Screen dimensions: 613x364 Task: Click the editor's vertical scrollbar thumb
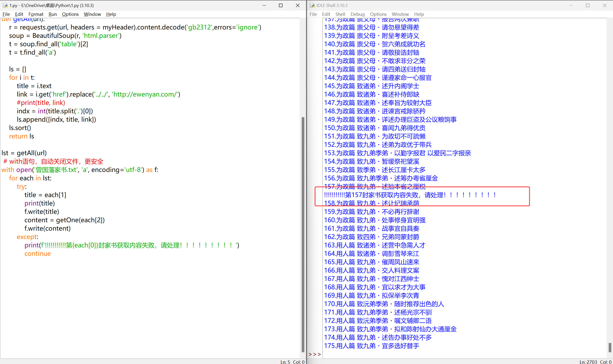[303, 234]
